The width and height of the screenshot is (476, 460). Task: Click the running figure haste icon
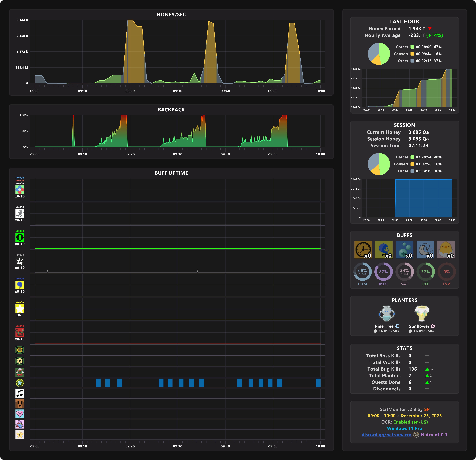[x=20, y=213]
